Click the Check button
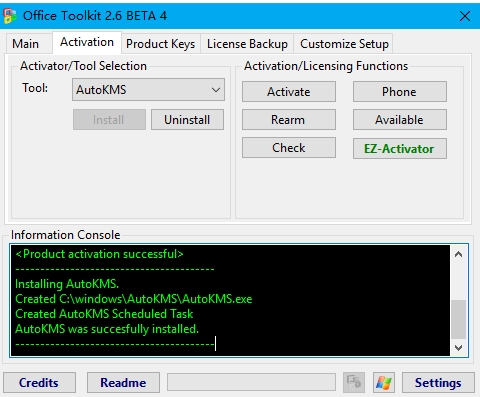 [289, 148]
